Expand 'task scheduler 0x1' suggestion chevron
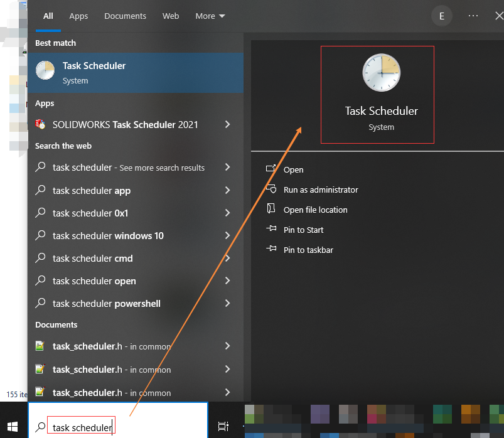The height and width of the screenshot is (438, 504). pyautogui.click(x=228, y=213)
